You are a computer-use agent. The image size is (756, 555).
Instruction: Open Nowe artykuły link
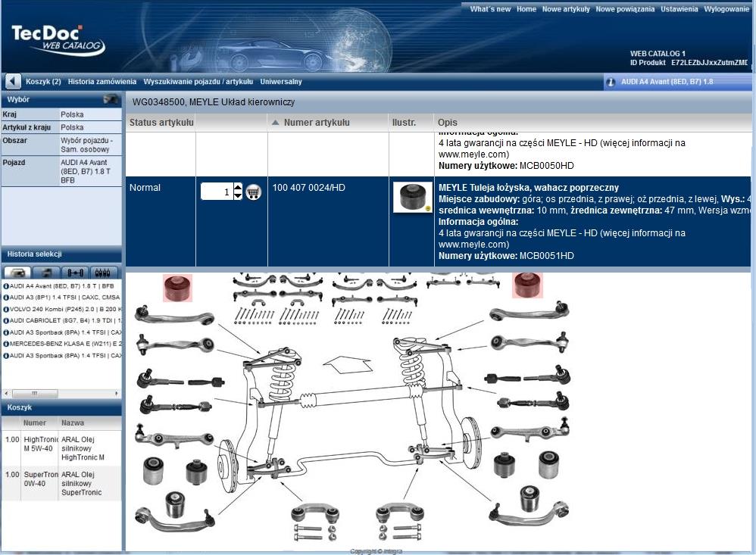(566, 9)
